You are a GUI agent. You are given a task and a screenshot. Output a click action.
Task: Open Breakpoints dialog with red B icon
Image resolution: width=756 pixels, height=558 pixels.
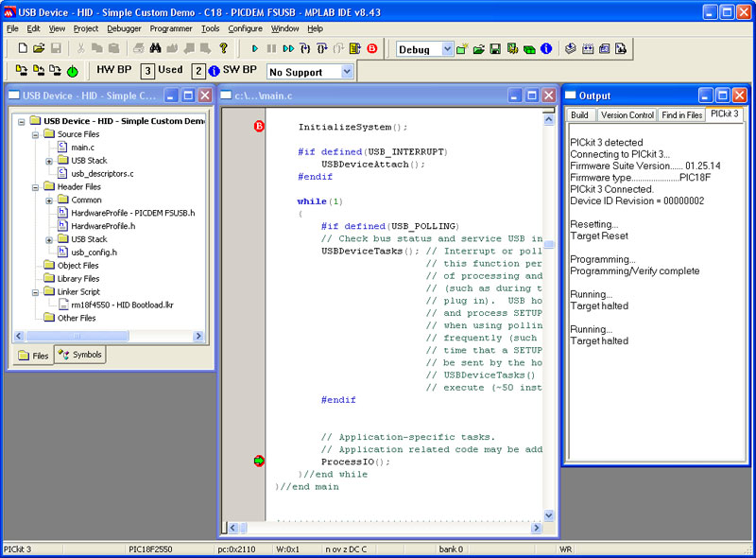point(371,49)
